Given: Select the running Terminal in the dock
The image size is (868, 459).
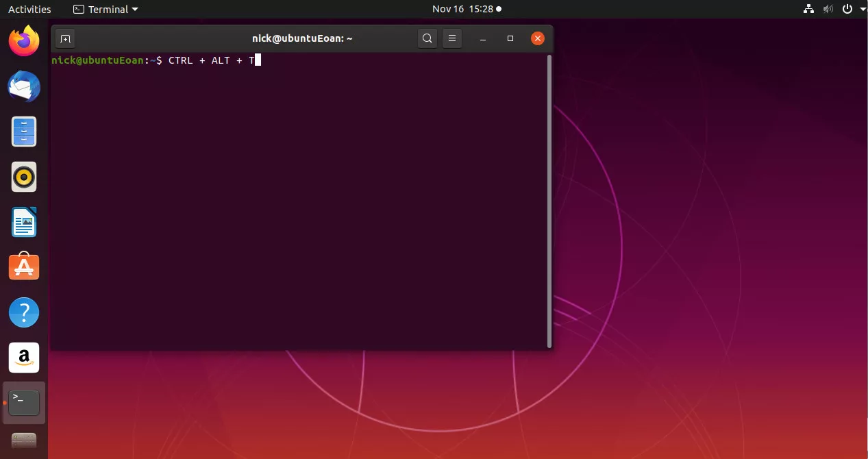Looking at the screenshot, I should point(23,402).
